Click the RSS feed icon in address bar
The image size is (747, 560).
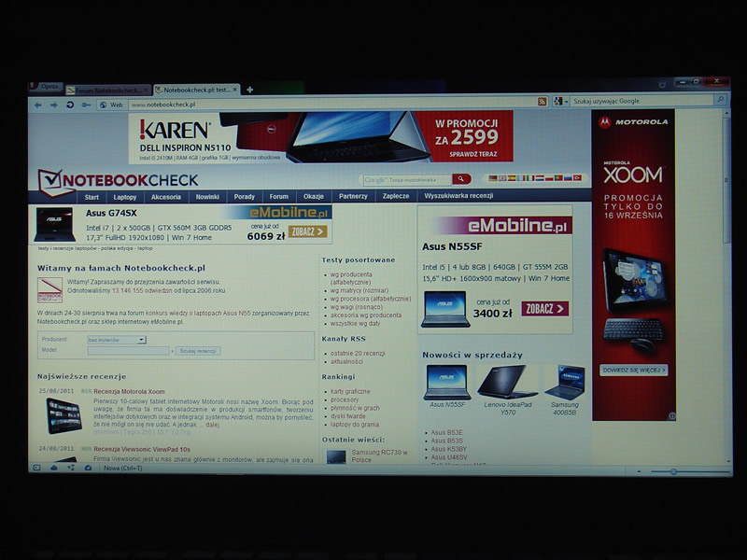543,102
